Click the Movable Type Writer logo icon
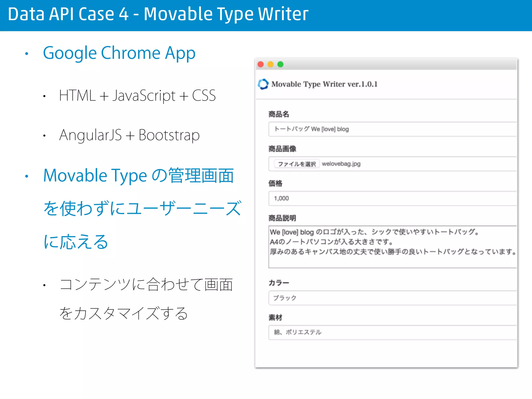This screenshot has width=532, height=399. [x=263, y=84]
